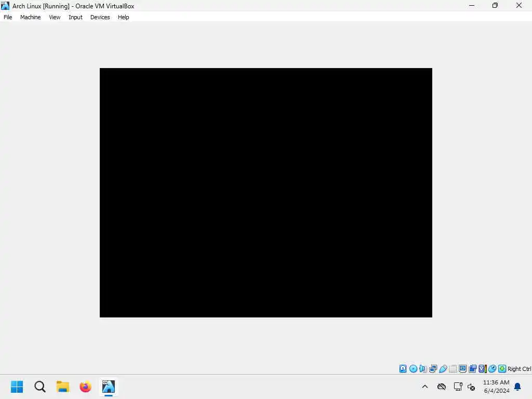Click the cloud sync tray icon
The height and width of the screenshot is (399, 532).
tap(442, 387)
